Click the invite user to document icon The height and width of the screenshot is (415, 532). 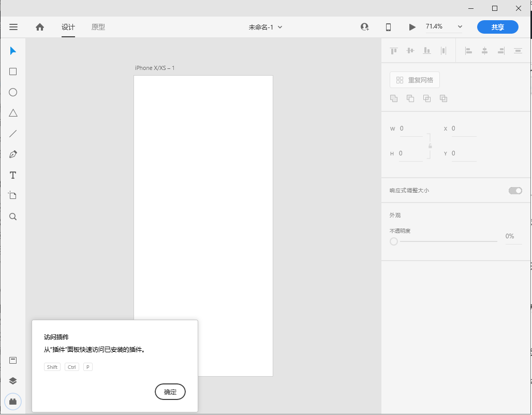click(x=365, y=27)
